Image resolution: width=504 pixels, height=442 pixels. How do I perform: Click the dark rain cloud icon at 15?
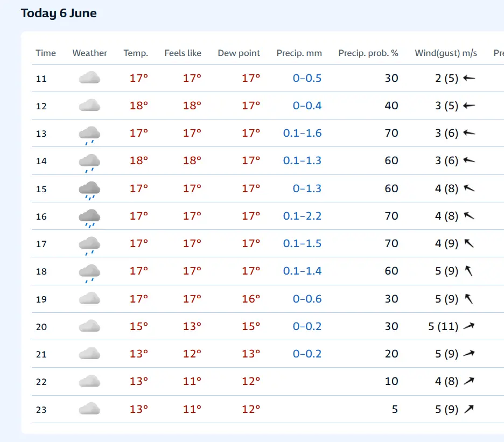coord(89,190)
